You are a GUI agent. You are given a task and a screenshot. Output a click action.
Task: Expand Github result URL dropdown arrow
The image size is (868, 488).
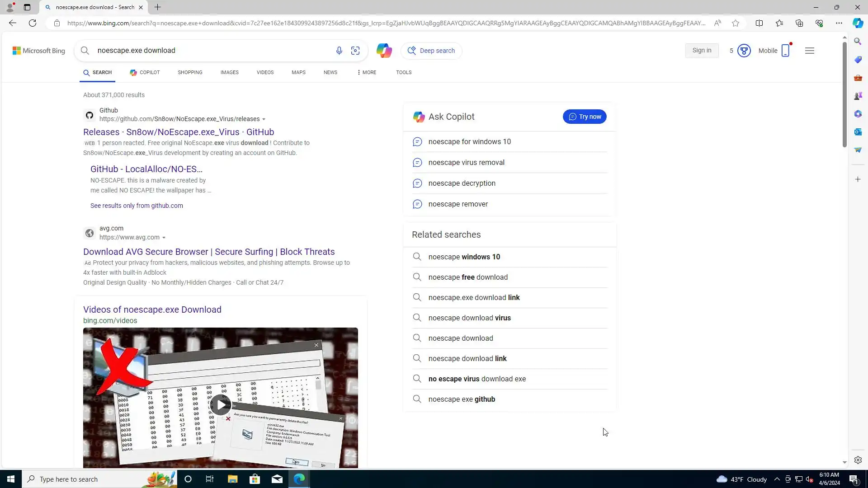[264, 119]
